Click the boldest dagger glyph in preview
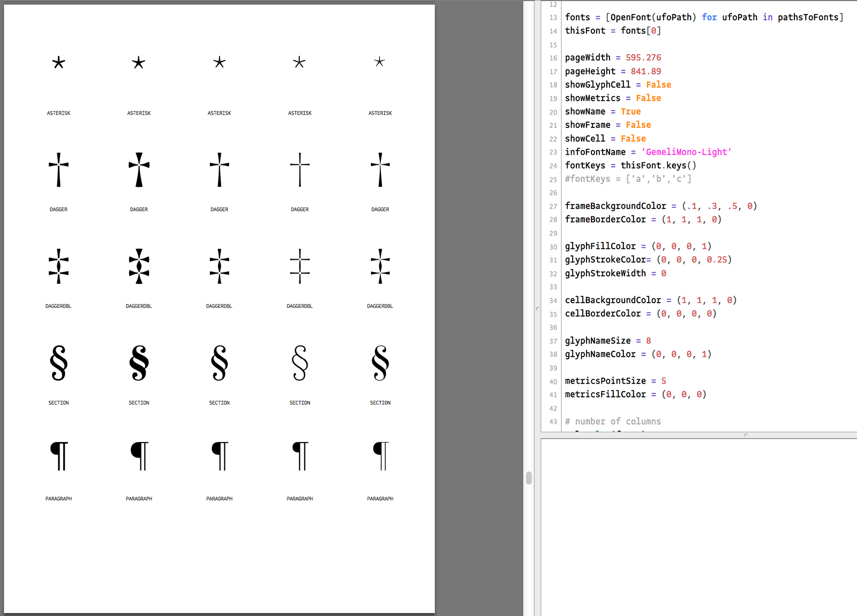 (x=139, y=170)
